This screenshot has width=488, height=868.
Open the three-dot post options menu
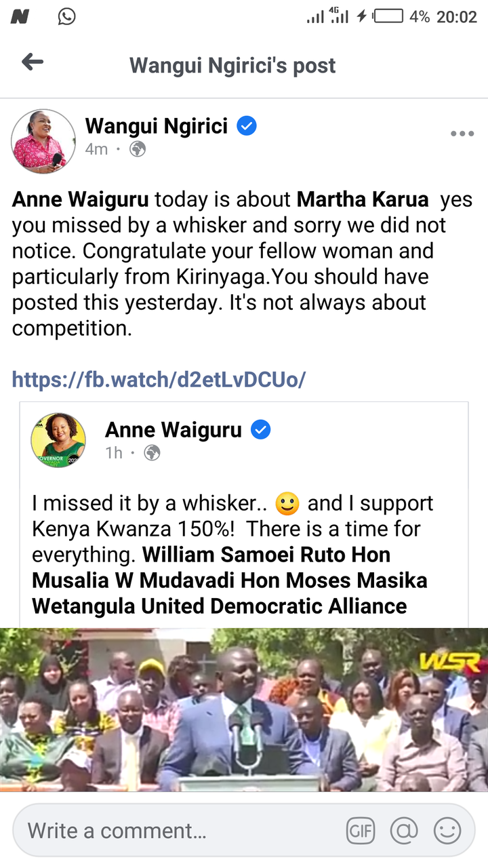[x=462, y=134]
